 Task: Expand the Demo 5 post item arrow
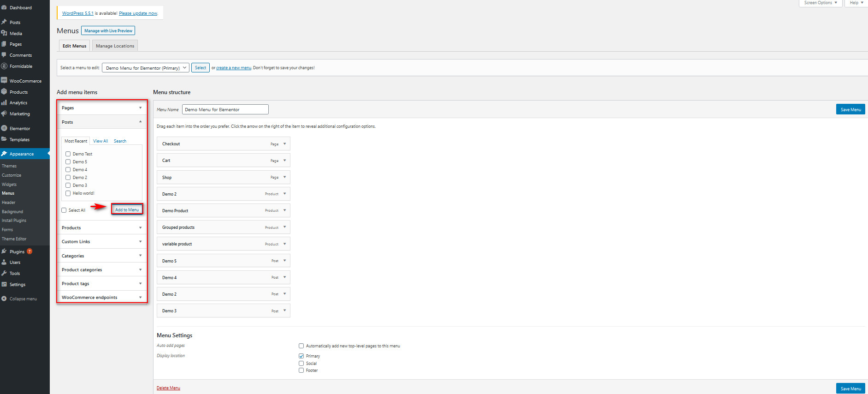pyautogui.click(x=284, y=261)
